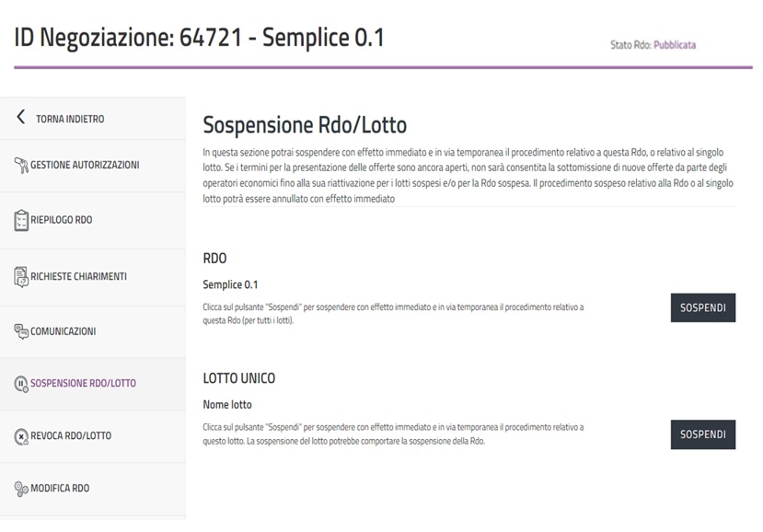This screenshot has height=532, width=763.
Task: Click the Riepilogo RDO clipboard icon
Action: (22, 220)
